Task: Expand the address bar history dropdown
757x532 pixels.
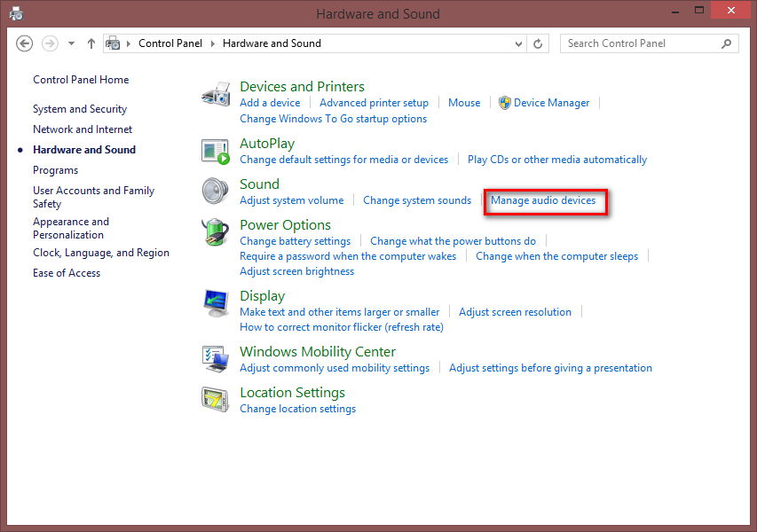Action: pyautogui.click(x=518, y=44)
